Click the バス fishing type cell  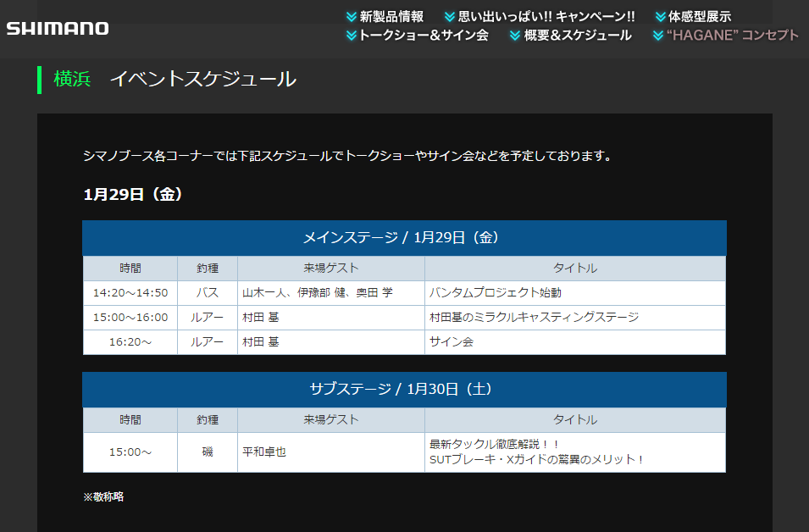[x=208, y=293]
